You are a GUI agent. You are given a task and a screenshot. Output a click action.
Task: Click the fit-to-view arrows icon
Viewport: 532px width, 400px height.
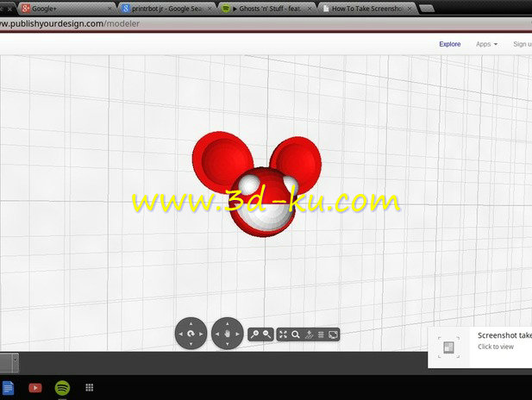(x=283, y=334)
